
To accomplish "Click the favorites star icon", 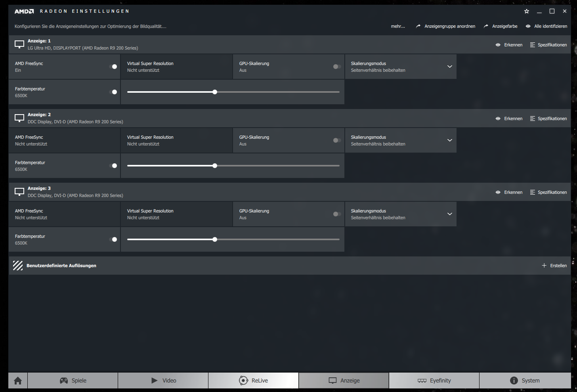I will 527,11.
